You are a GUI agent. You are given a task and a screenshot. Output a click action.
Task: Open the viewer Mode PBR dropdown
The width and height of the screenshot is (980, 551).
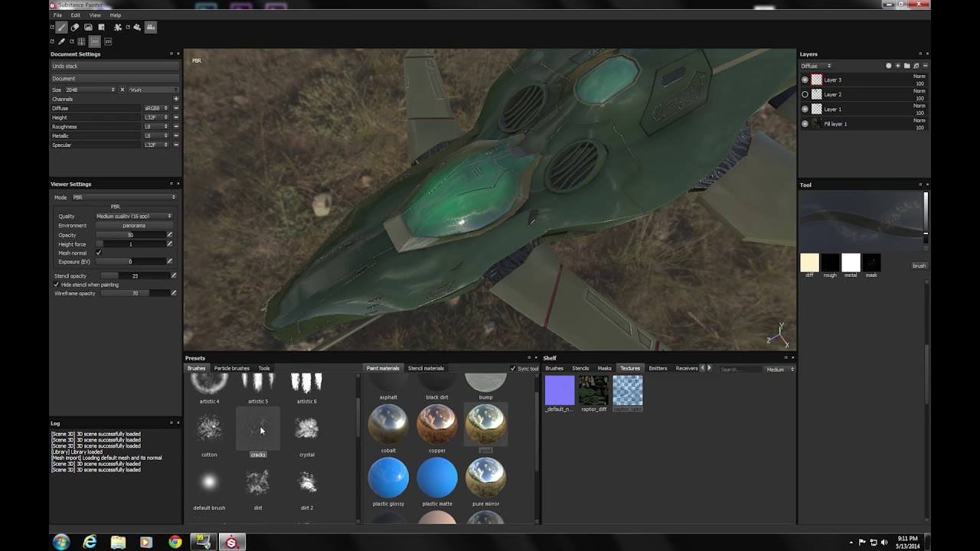pos(123,197)
